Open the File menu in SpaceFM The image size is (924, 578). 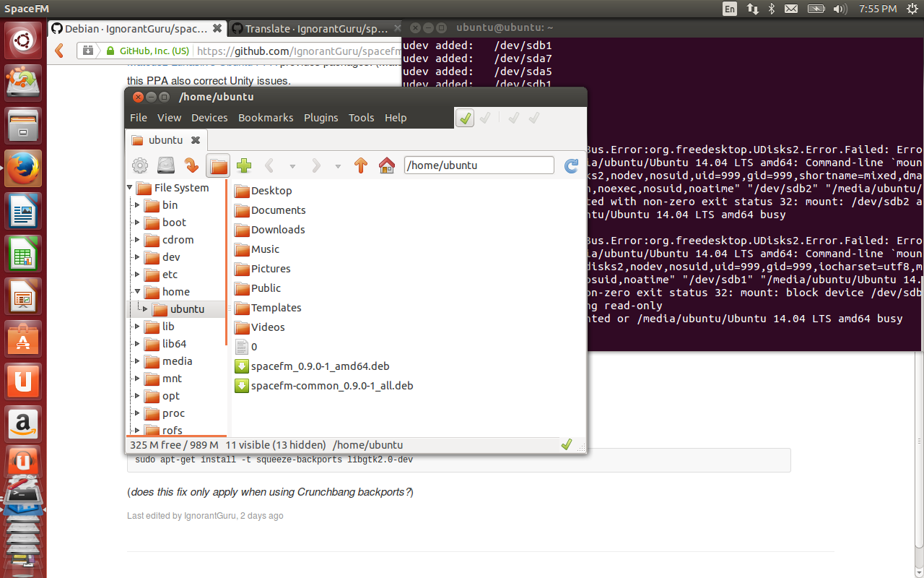[139, 118]
